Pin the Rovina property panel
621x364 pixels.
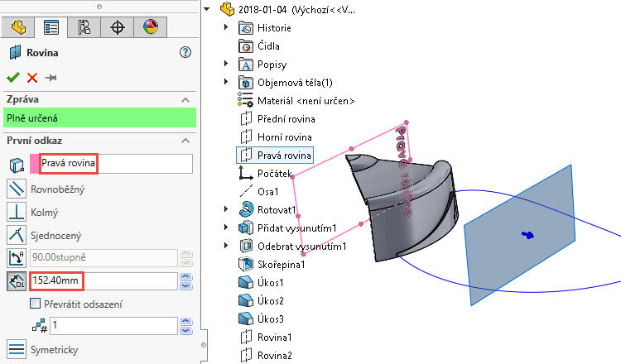(51, 78)
